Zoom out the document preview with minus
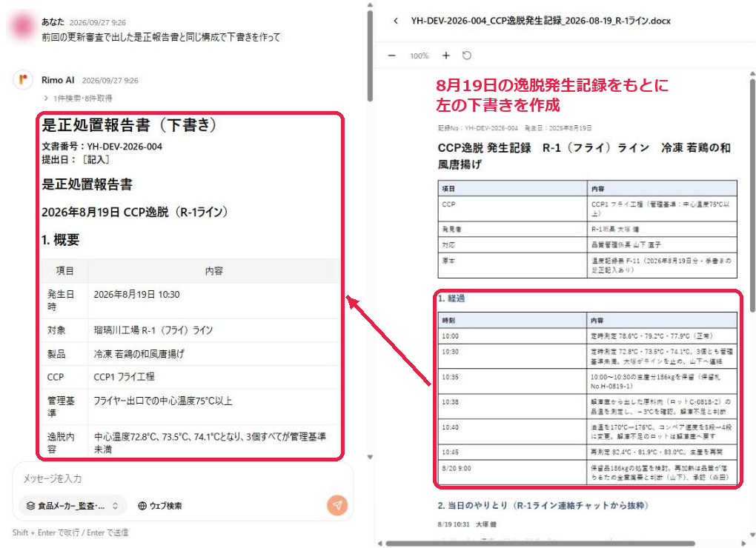756x548 pixels. point(391,56)
